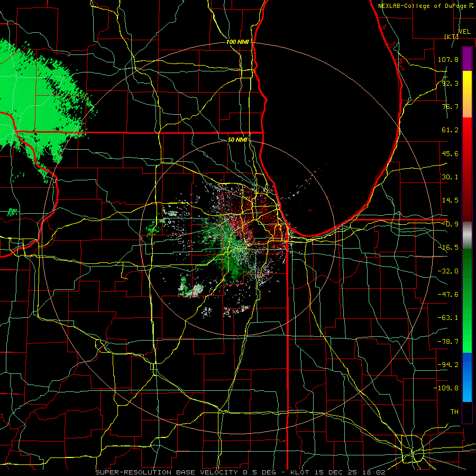The width and height of the screenshot is (476, 476).
Task: Select the 45.6 legend value
Action: coord(450,153)
